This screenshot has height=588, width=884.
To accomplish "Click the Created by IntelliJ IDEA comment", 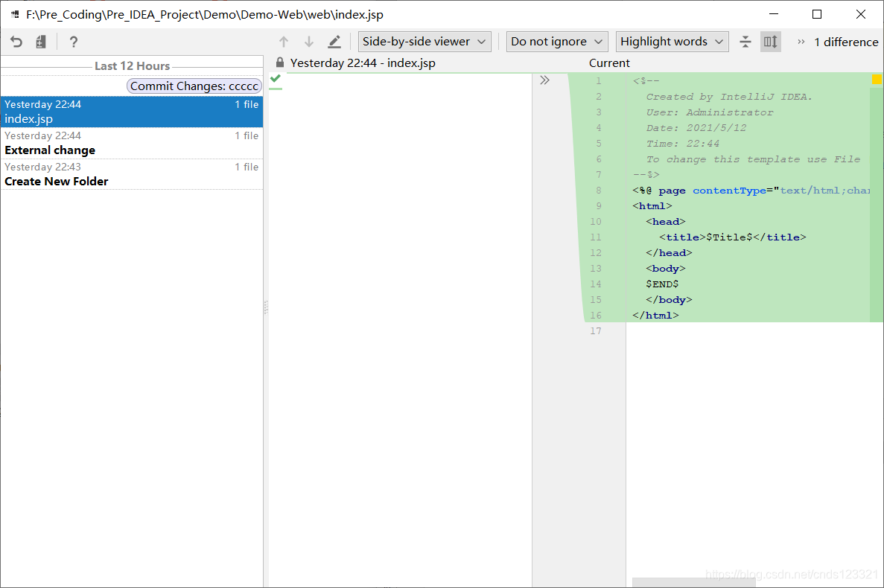I will pos(729,97).
